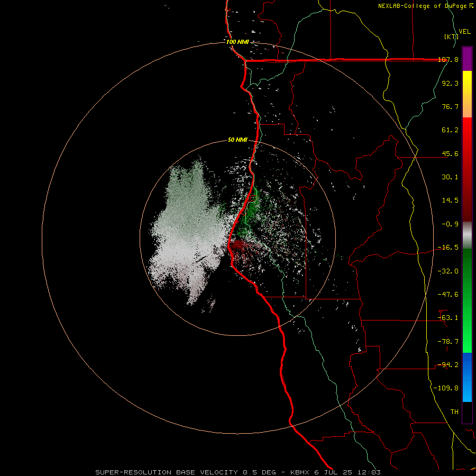The width and height of the screenshot is (476, 476).
Task: Select the dark blue segment of the velocity scale
Action: [467, 364]
